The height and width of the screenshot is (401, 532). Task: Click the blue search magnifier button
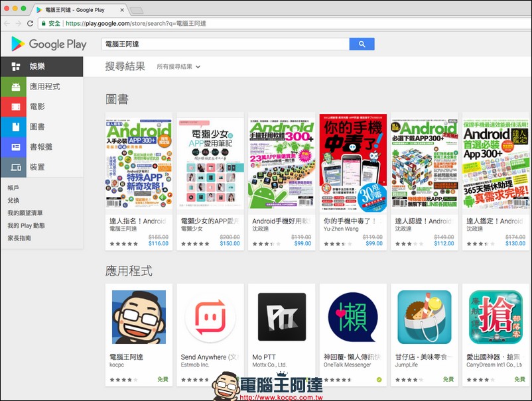click(x=362, y=44)
